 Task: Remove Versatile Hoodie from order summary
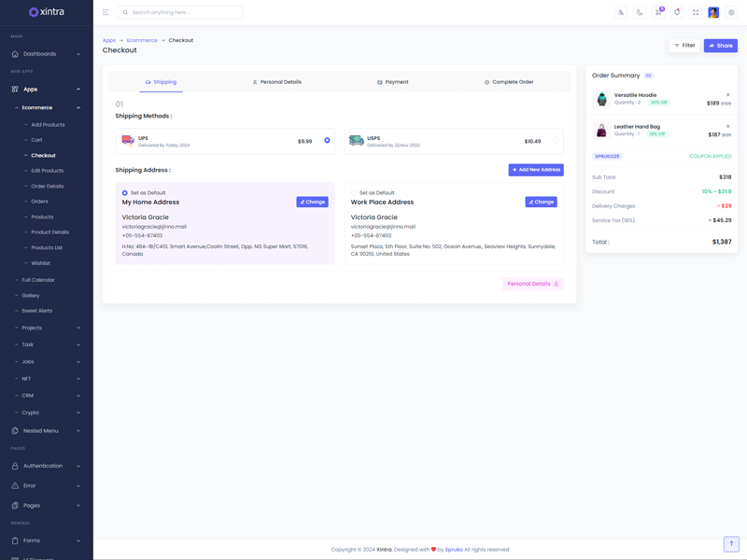728,95
